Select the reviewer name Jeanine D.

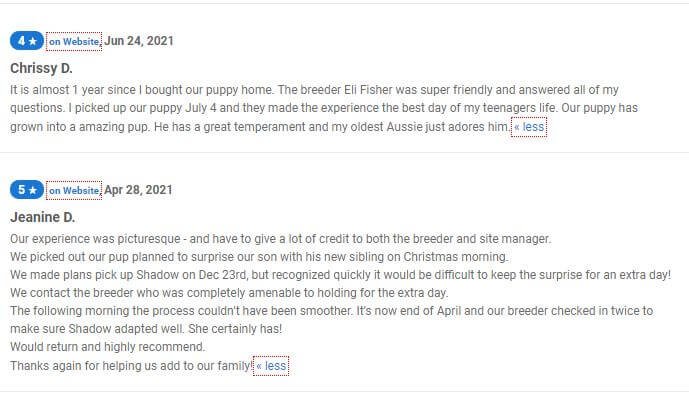point(43,217)
